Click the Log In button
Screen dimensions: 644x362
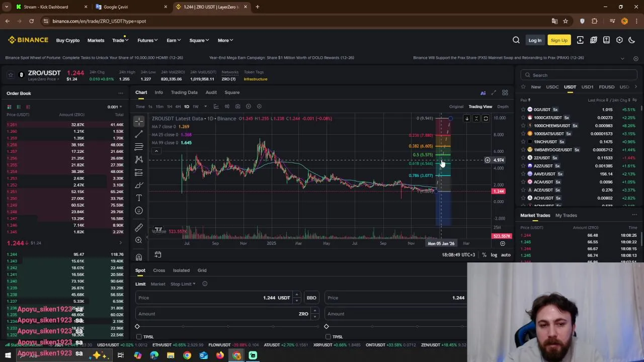[535, 40]
